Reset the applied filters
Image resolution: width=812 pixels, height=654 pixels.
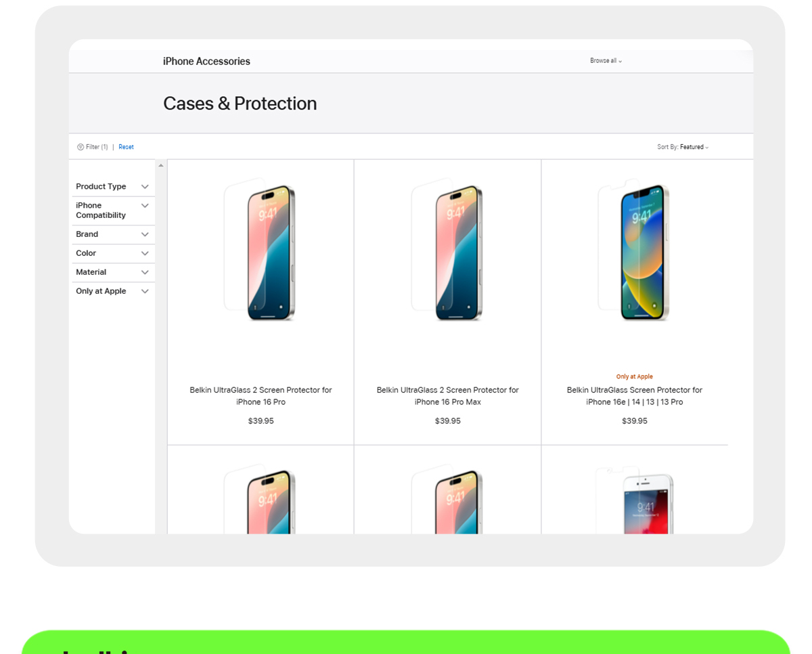(127, 147)
